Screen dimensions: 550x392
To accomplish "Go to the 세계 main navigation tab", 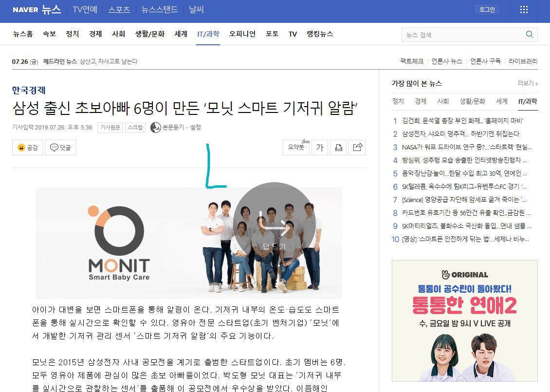I will (181, 34).
